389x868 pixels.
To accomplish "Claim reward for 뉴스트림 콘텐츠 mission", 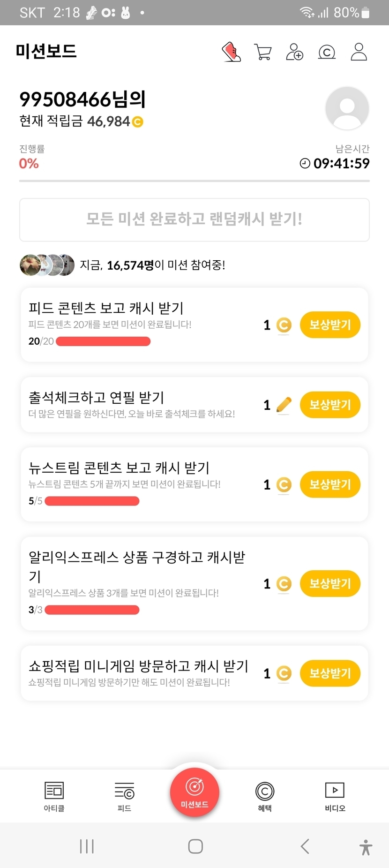I will 330,484.
